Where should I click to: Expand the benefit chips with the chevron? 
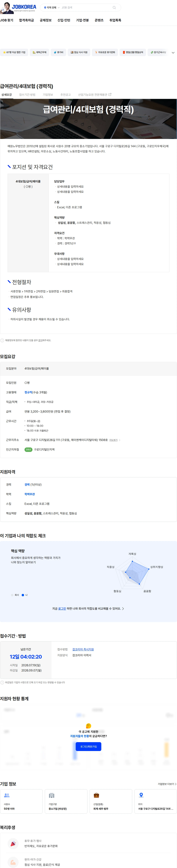173,53
